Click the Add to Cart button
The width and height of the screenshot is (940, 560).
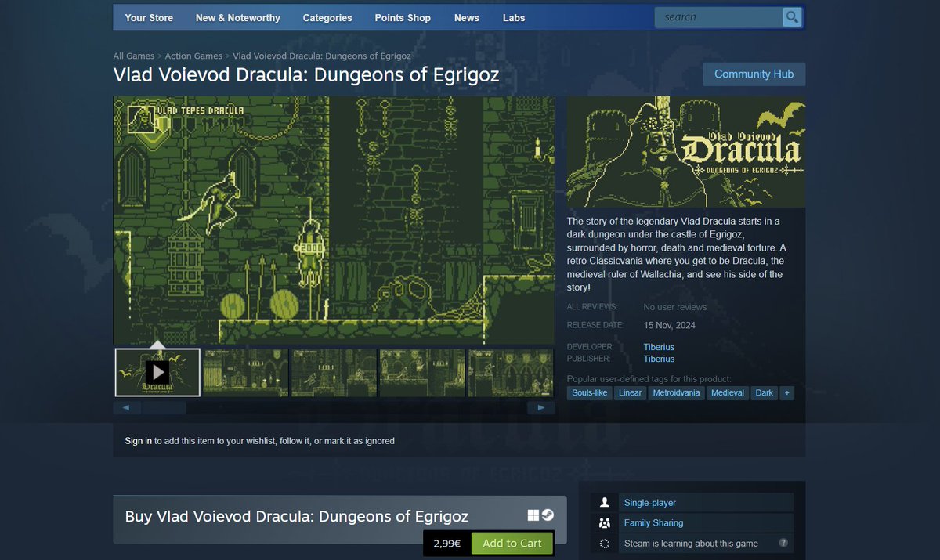tap(512, 542)
